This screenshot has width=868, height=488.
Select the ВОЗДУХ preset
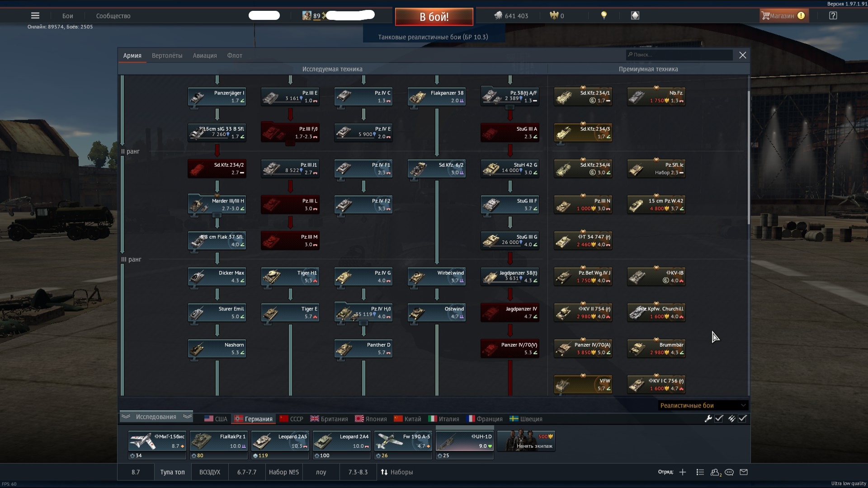pos(210,472)
